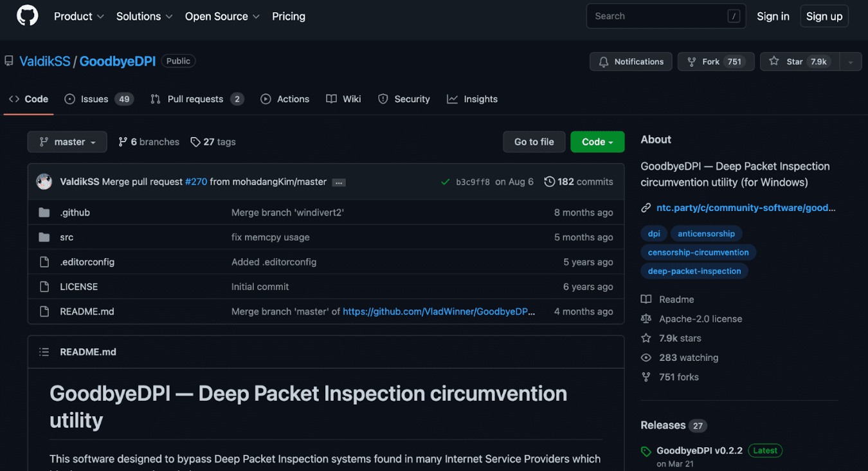Open the Insights tab
This screenshot has height=471, width=868.
[x=473, y=99]
